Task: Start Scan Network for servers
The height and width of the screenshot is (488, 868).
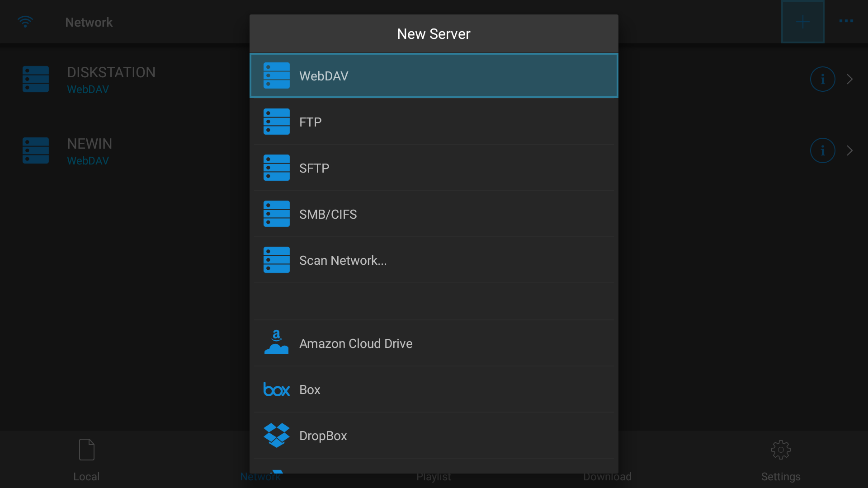Action: tap(433, 260)
